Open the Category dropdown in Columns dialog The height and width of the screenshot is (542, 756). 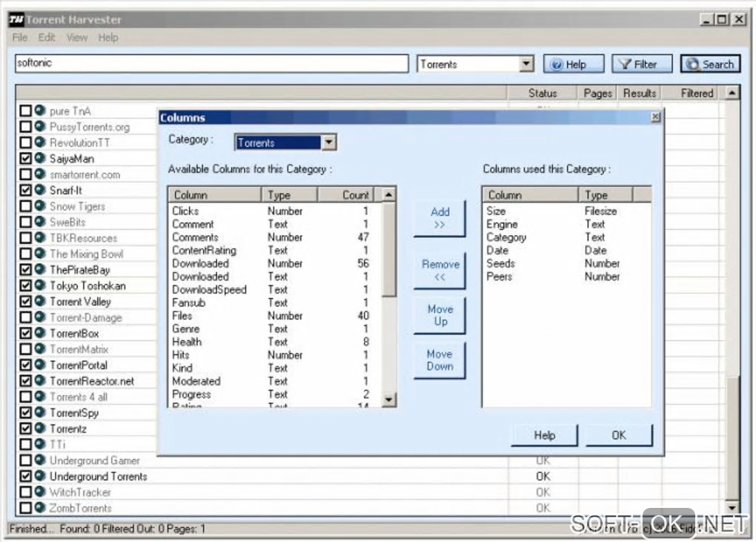tap(329, 142)
